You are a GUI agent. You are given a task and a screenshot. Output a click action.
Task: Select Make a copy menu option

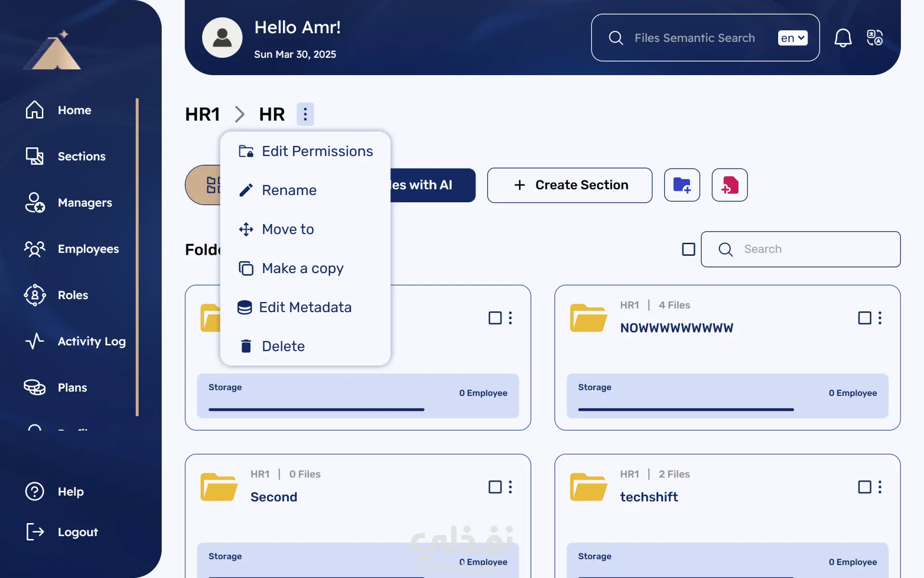coord(302,268)
